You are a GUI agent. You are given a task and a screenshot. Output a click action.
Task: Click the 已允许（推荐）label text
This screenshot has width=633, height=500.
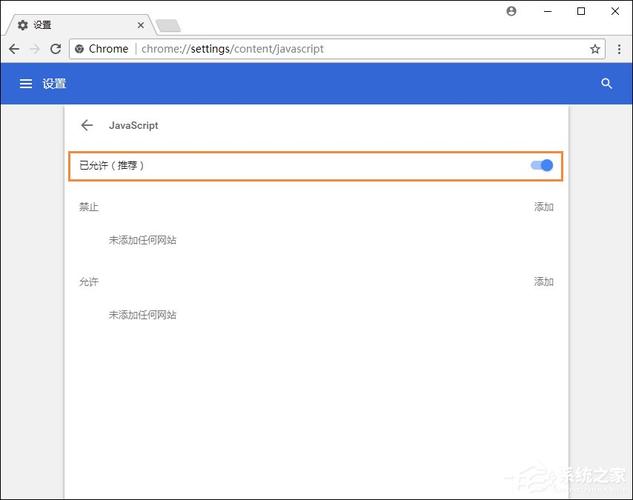(111, 165)
